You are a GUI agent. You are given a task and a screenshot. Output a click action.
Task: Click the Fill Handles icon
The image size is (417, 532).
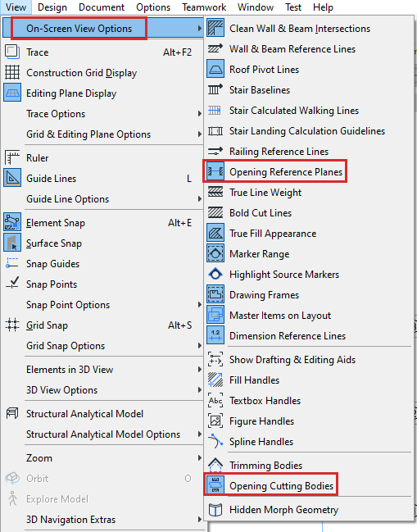pos(215,380)
